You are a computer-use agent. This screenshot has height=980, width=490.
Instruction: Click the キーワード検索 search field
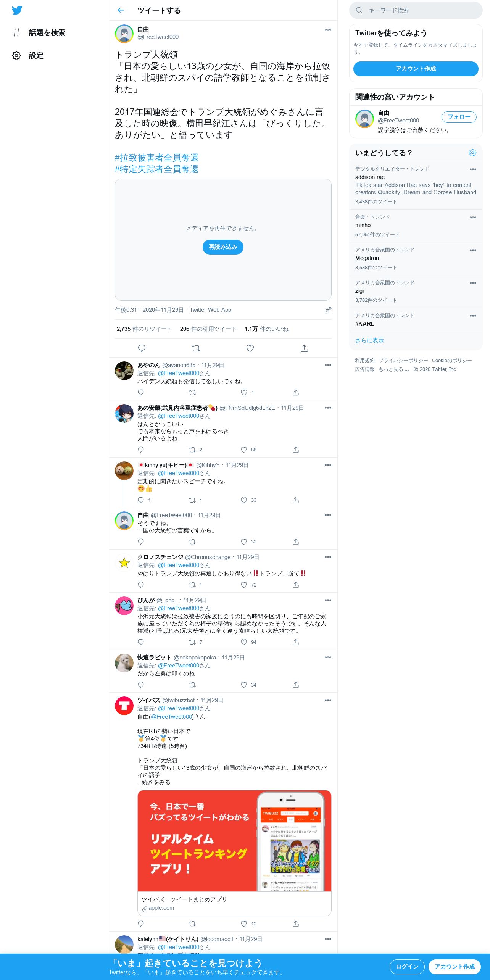click(x=416, y=10)
